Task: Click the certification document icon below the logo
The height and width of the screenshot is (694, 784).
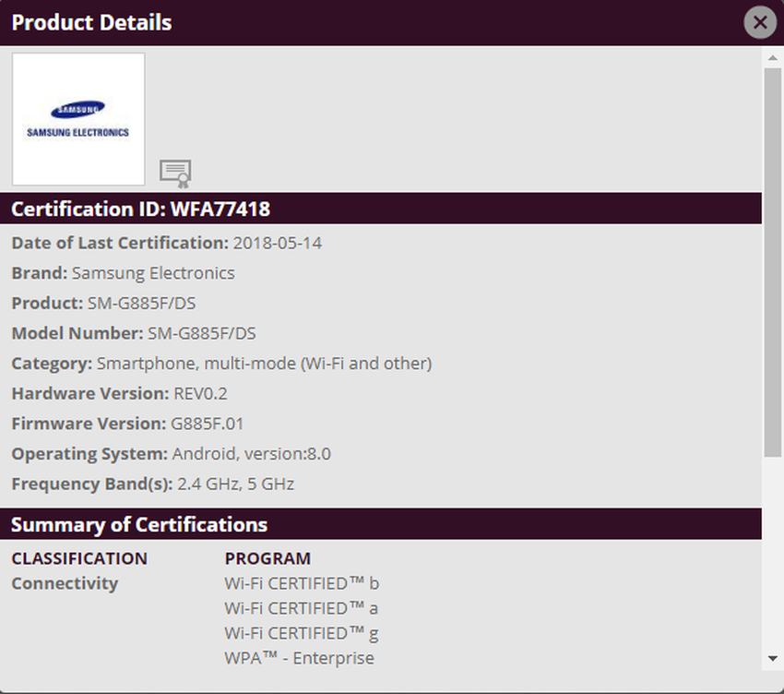Action: [175, 173]
